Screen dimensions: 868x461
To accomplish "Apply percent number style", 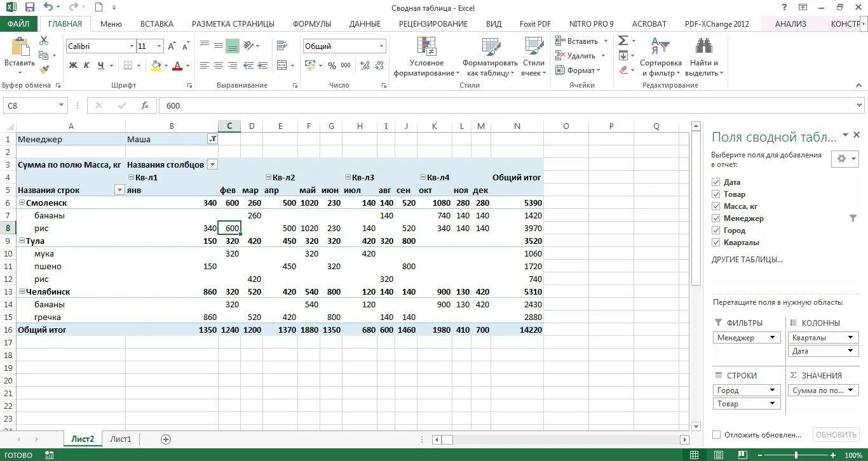I will pos(332,65).
